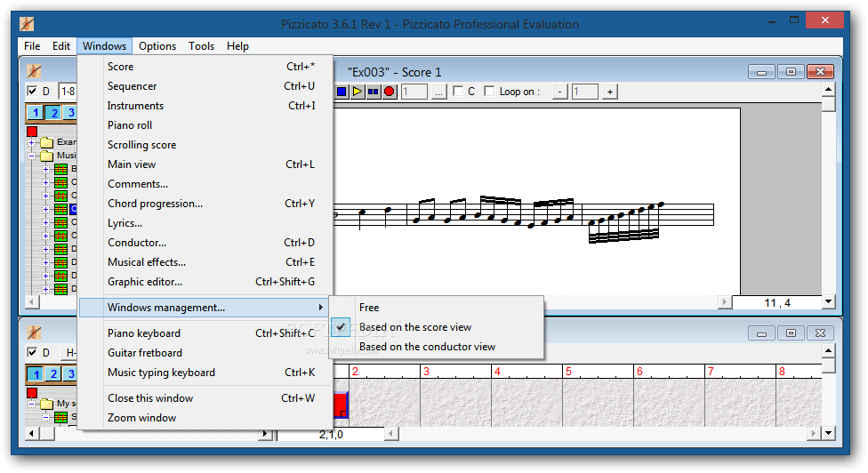Click the My s folder icon in lower tree
The width and height of the screenshot is (868, 473).
47,404
